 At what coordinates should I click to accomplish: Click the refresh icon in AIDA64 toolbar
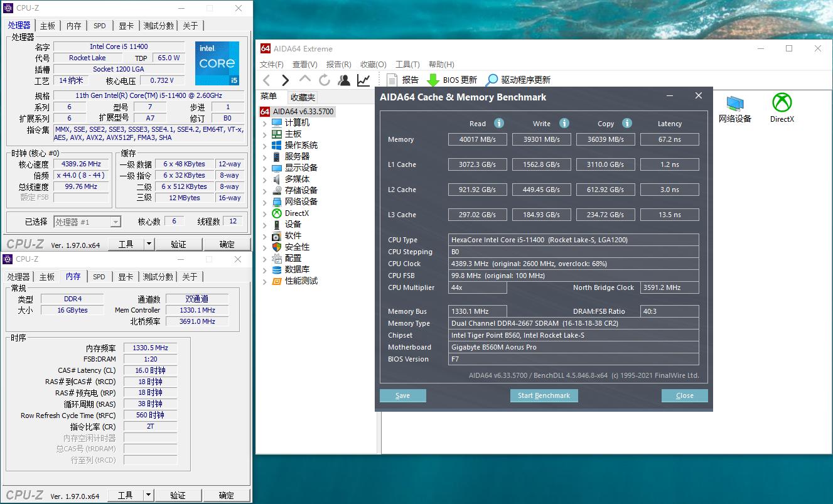pos(325,80)
